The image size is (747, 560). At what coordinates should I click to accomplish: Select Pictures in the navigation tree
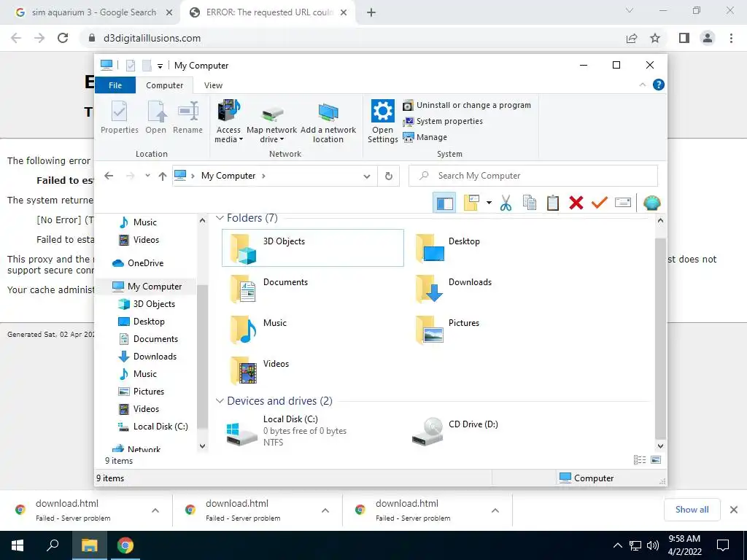click(x=142, y=392)
